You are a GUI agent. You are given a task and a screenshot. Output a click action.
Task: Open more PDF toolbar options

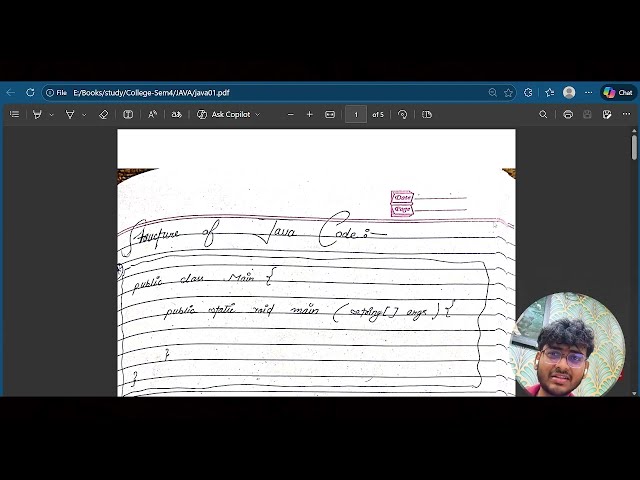[627, 114]
